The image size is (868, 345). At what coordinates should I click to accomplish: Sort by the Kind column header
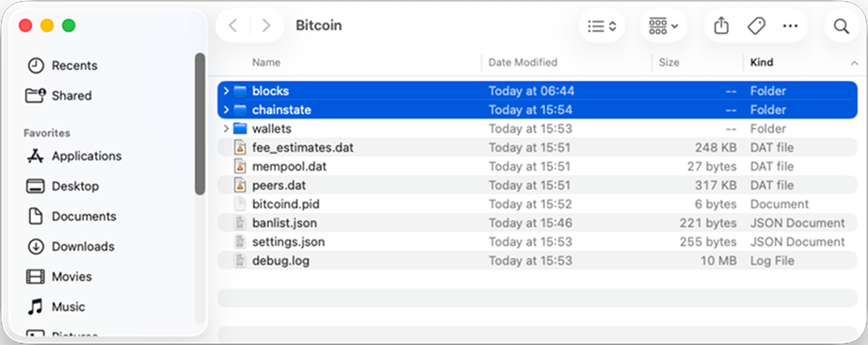pyautogui.click(x=762, y=62)
